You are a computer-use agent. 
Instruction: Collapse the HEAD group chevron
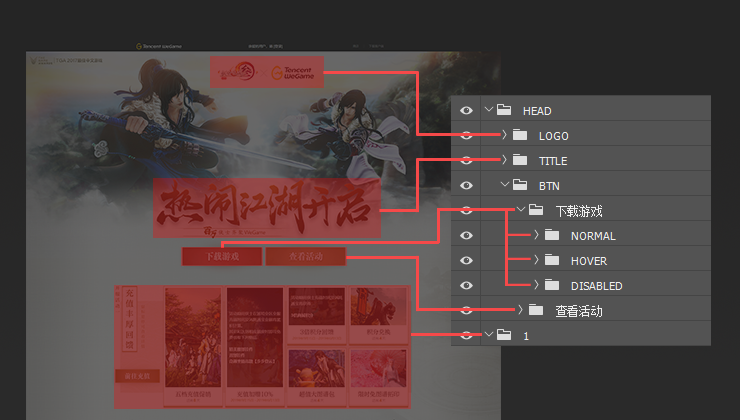488,109
